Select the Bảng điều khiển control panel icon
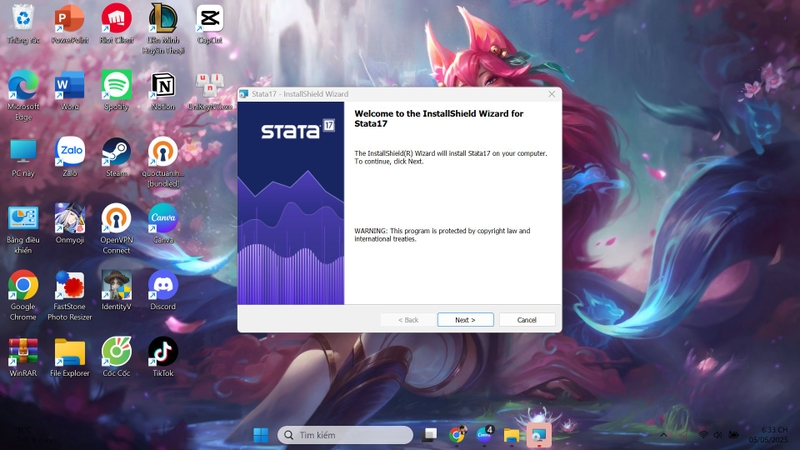Image resolution: width=800 pixels, height=450 pixels. pos(23,229)
